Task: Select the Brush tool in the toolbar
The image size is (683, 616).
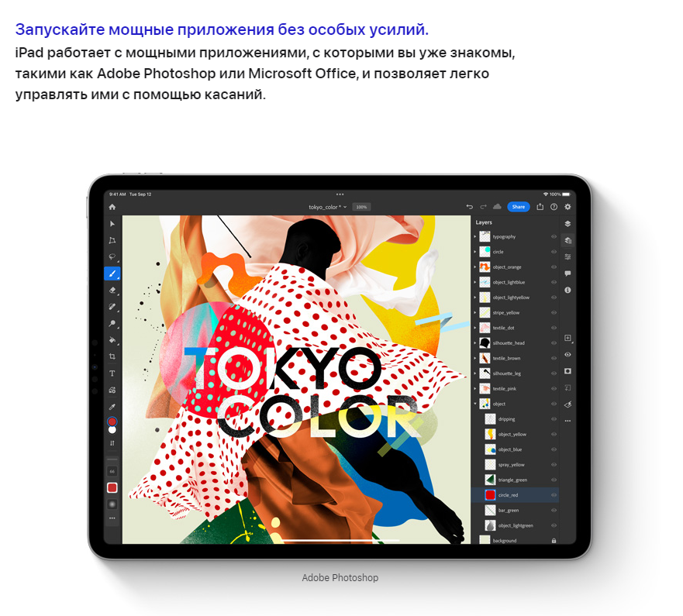Action: pos(112,274)
